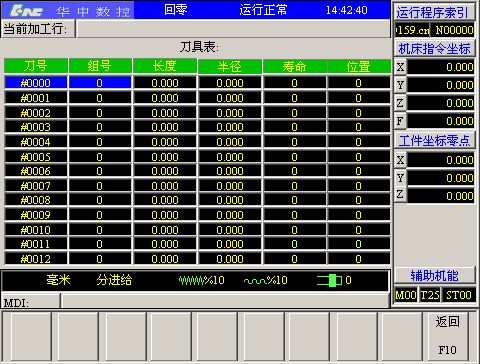Image resolution: width=480 pixels, height=364 pixels.
Task: Click the radius cell of tool #0002
Action: (x=230, y=113)
